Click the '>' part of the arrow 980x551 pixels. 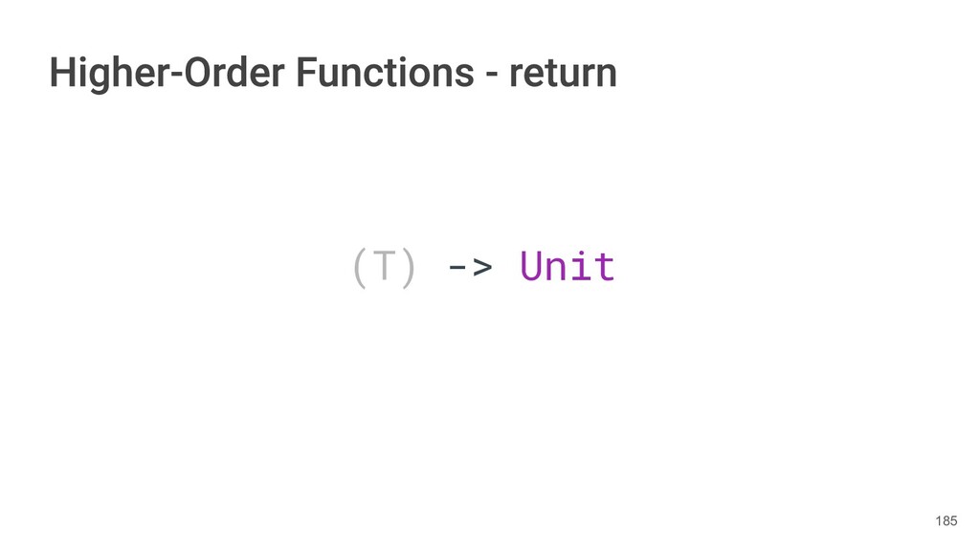(x=482, y=267)
